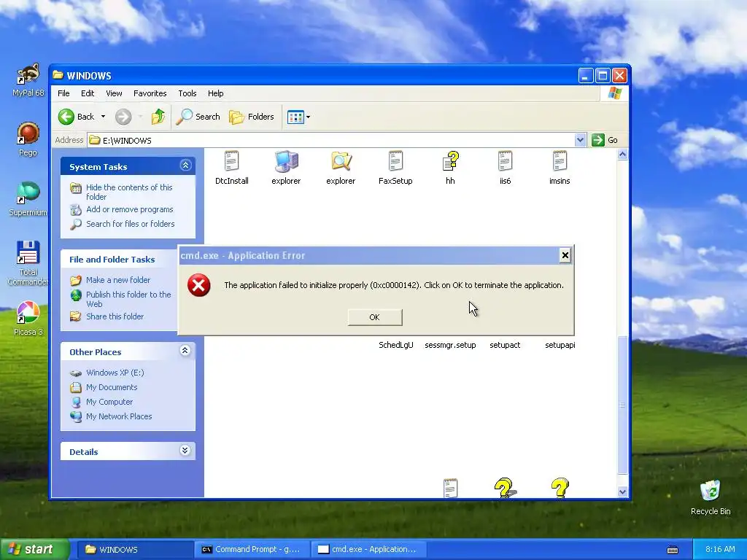The image size is (747, 560).
Task: Select the imsins file icon
Action: pos(560,161)
